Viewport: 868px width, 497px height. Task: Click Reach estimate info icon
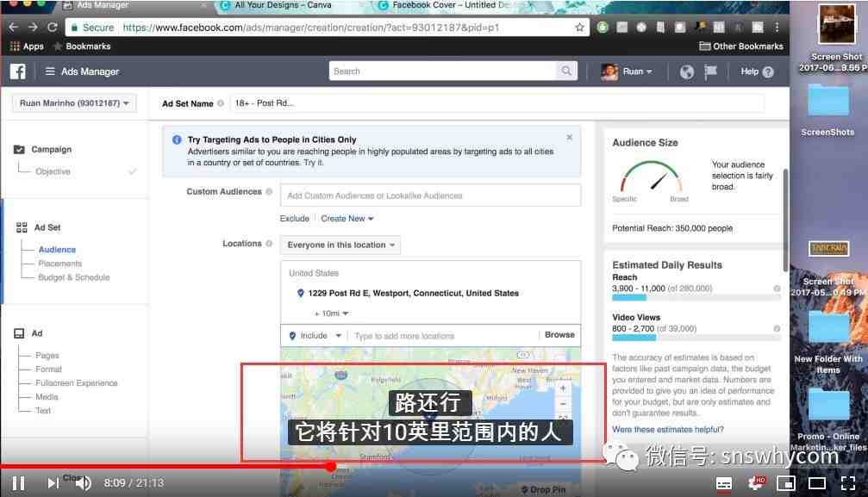coord(777,289)
